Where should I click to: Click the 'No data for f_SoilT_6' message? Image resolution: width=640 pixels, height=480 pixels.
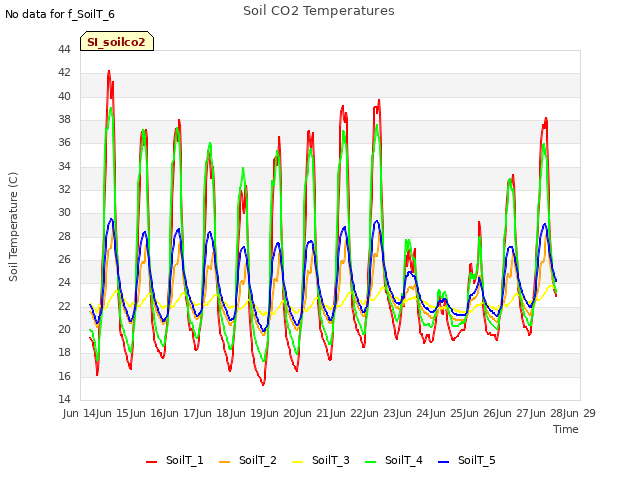[x=60, y=14]
